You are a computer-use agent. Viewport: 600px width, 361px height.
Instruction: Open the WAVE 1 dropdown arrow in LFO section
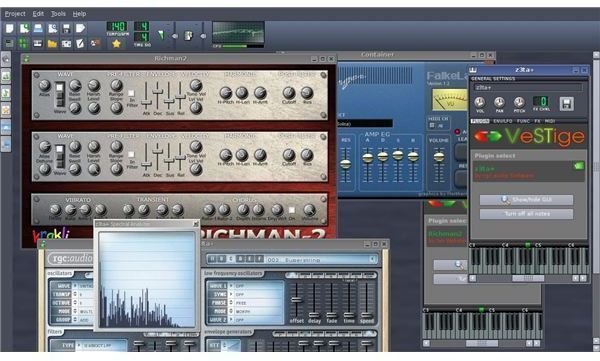coord(231,286)
